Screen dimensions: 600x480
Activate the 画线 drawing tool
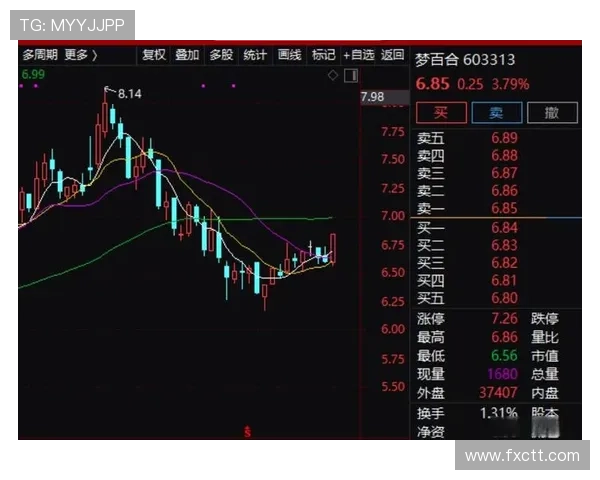(289, 55)
